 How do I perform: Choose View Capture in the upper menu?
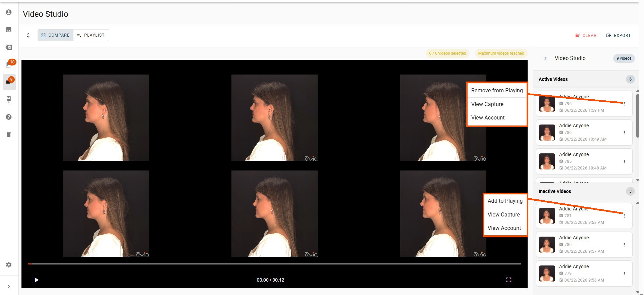[x=497, y=104]
